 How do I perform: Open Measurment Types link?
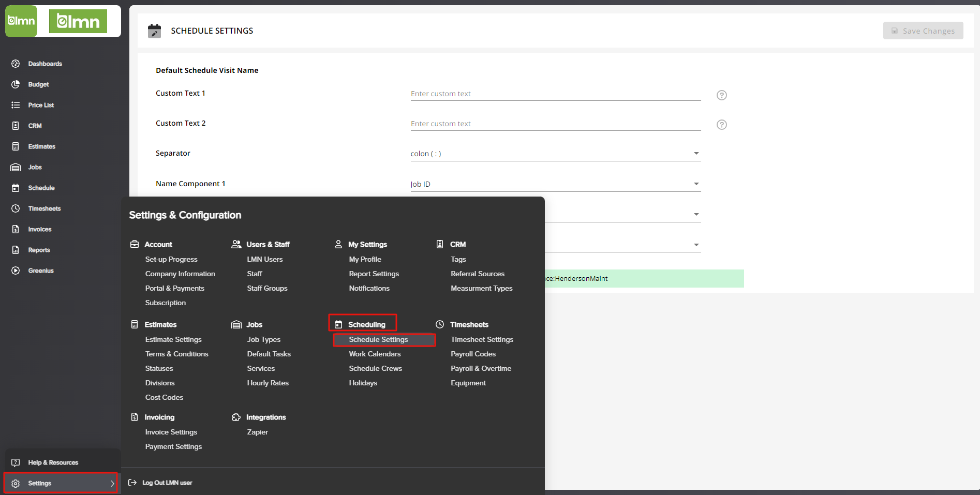click(481, 288)
